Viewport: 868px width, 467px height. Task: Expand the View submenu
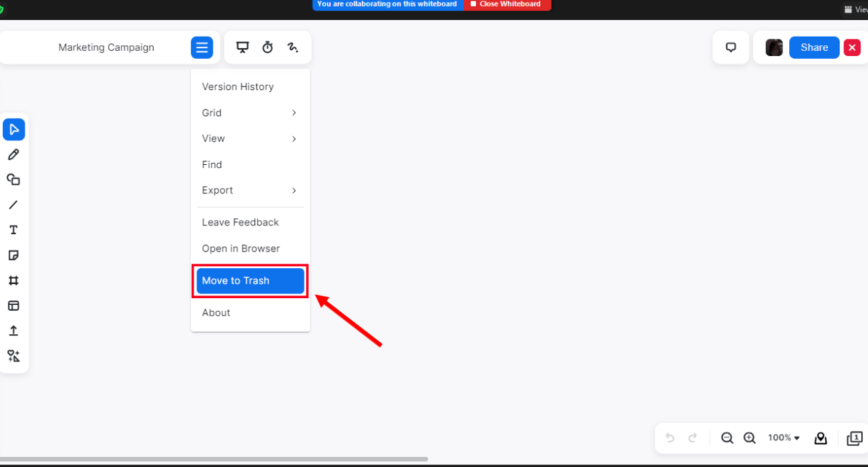coord(250,139)
